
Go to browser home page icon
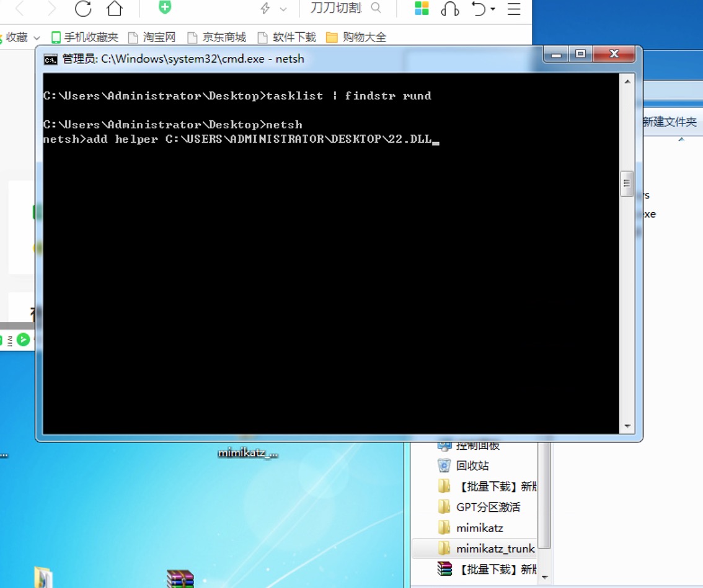[x=115, y=8]
